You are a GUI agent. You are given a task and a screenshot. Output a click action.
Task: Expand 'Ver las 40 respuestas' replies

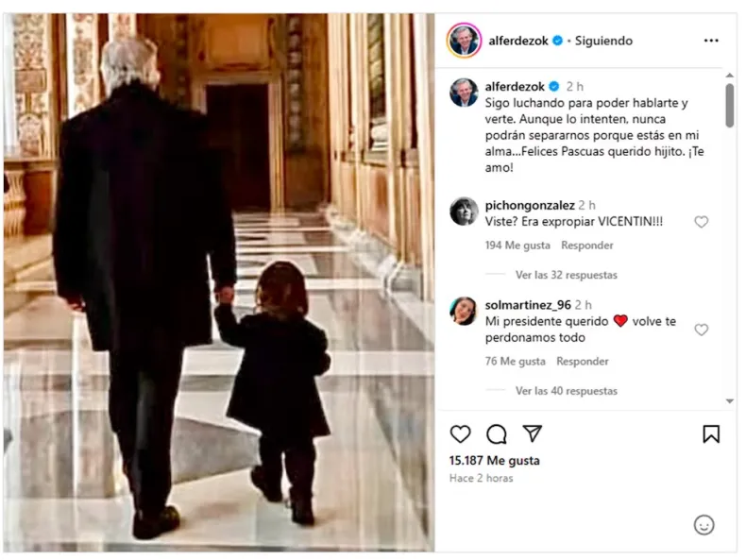(x=566, y=391)
